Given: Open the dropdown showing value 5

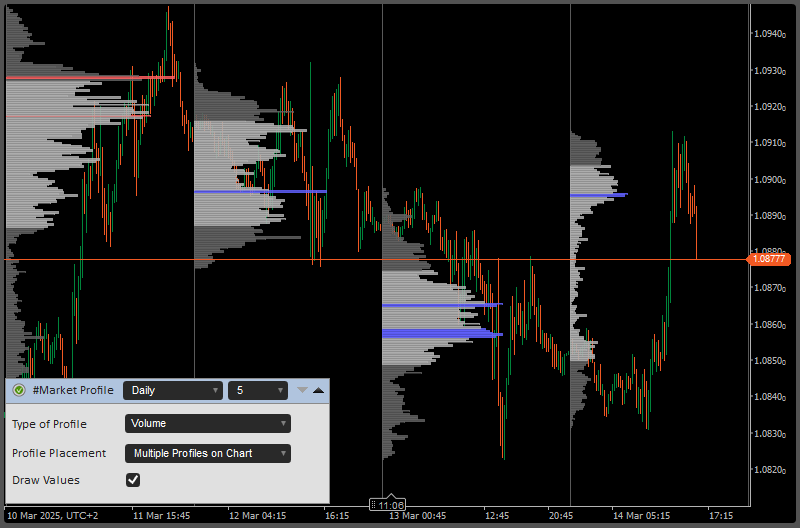Looking at the screenshot, I should (258, 390).
